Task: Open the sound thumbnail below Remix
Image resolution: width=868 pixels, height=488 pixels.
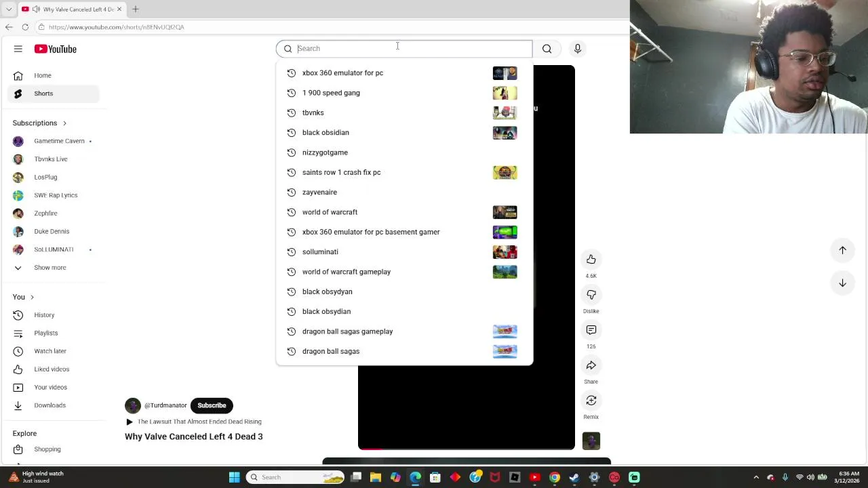Action: click(591, 441)
